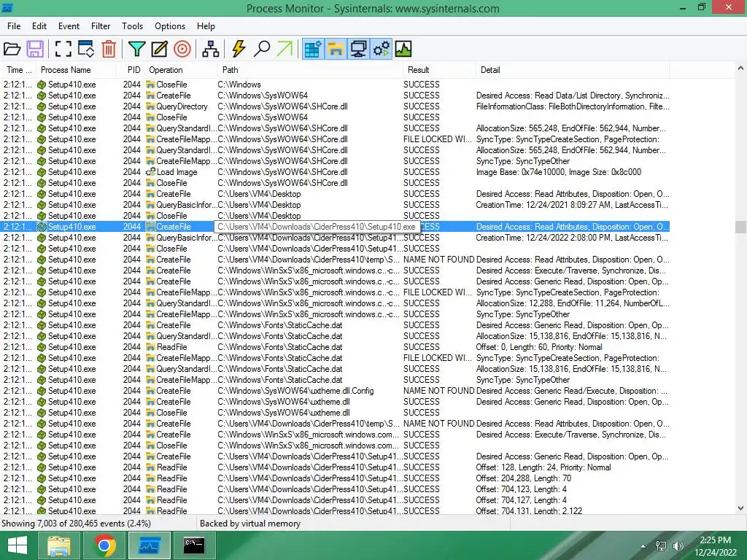Select the ReadFile StaticCache.dat row
This screenshot has height=560, width=747.
(335, 346)
